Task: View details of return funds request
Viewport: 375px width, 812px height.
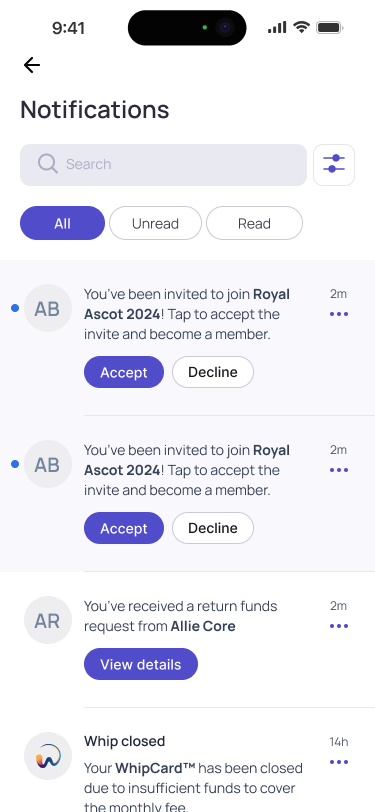Action: coord(141,664)
